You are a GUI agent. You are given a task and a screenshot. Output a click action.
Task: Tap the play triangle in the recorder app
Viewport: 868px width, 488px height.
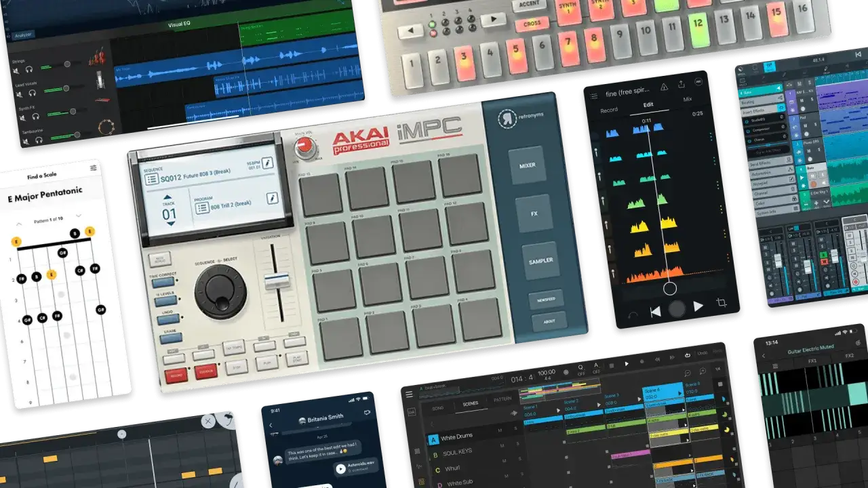click(x=698, y=306)
